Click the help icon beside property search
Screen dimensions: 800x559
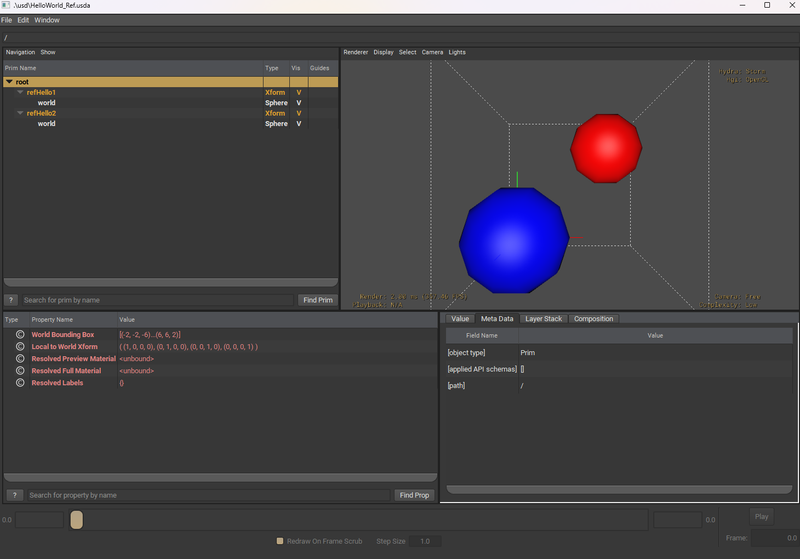point(14,495)
